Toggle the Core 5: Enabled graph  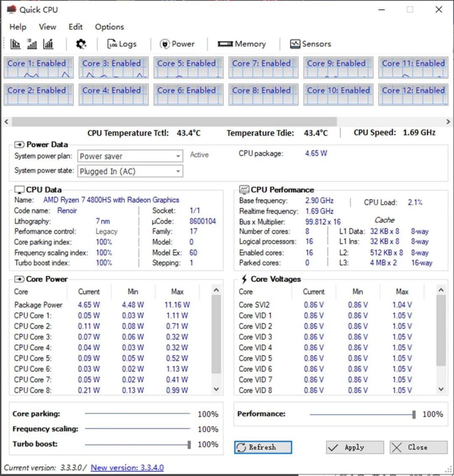(x=188, y=67)
